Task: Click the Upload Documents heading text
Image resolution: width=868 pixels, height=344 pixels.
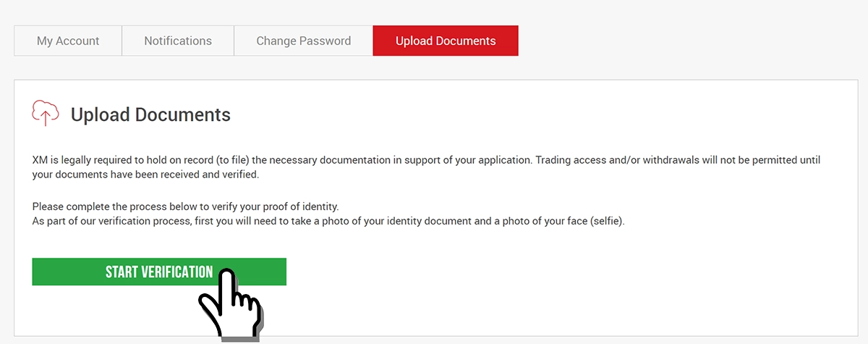Action: click(150, 114)
